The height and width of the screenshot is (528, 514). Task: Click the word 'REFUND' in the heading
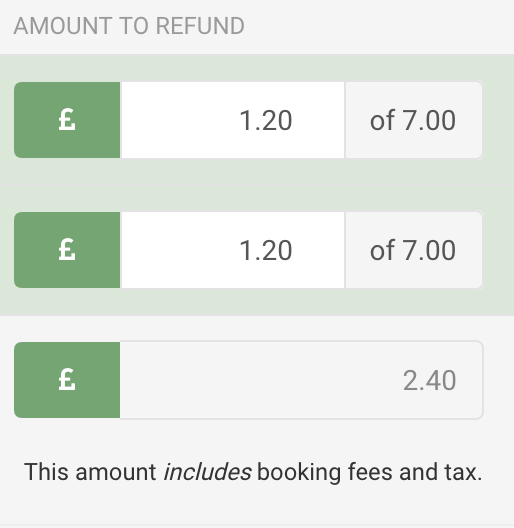pos(200,26)
